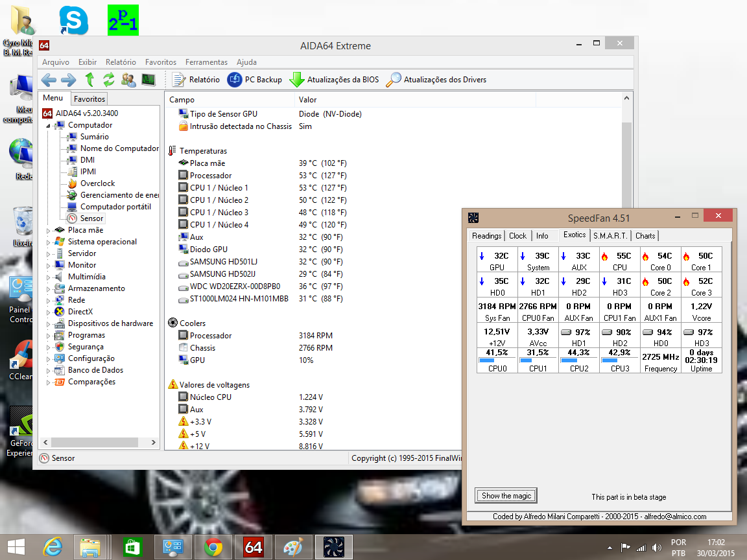Viewport: 747px width, 560px height.
Task: Select Overclock in the tree
Action: tap(97, 183)
